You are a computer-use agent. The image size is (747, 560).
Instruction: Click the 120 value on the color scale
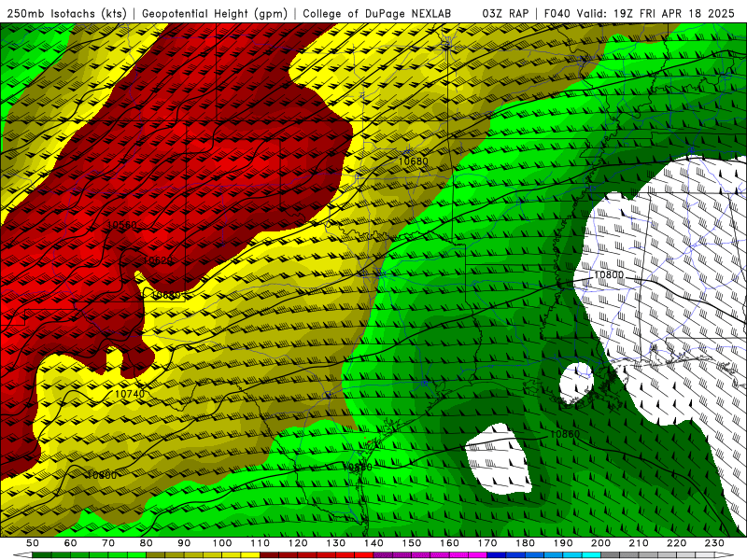click(298, 543)
